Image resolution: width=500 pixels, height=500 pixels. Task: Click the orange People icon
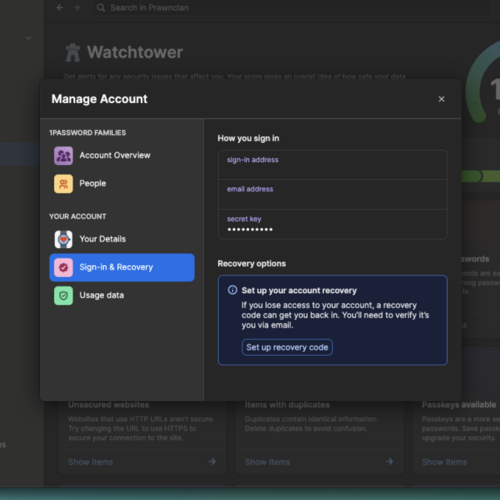tap(63, 184)
